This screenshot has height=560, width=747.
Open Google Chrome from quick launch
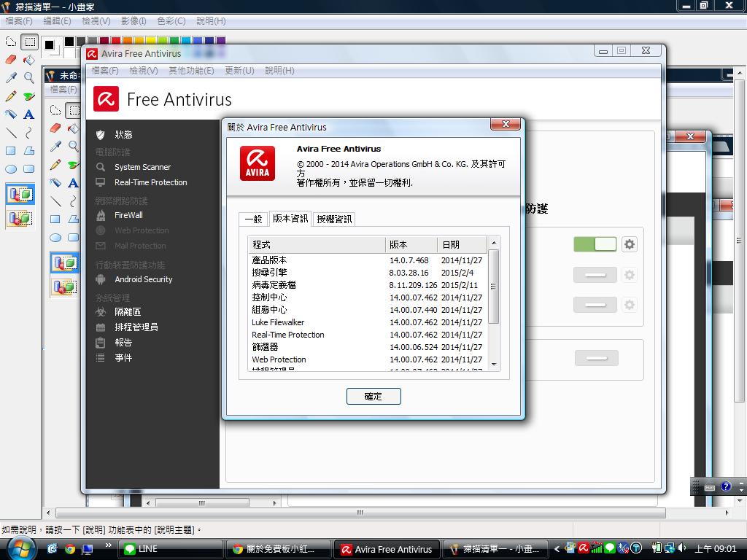click(70, 549)
